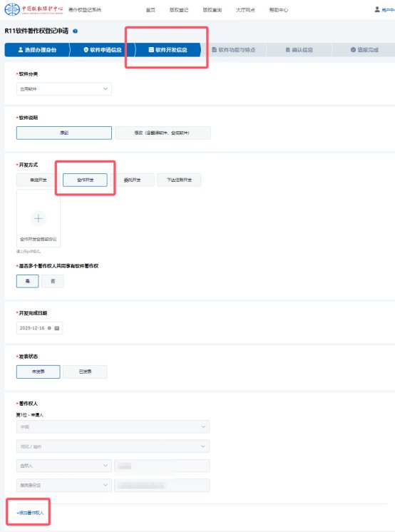Click the +添加著作权人 link
Screen dimensions: 395x532
[30, 513]
